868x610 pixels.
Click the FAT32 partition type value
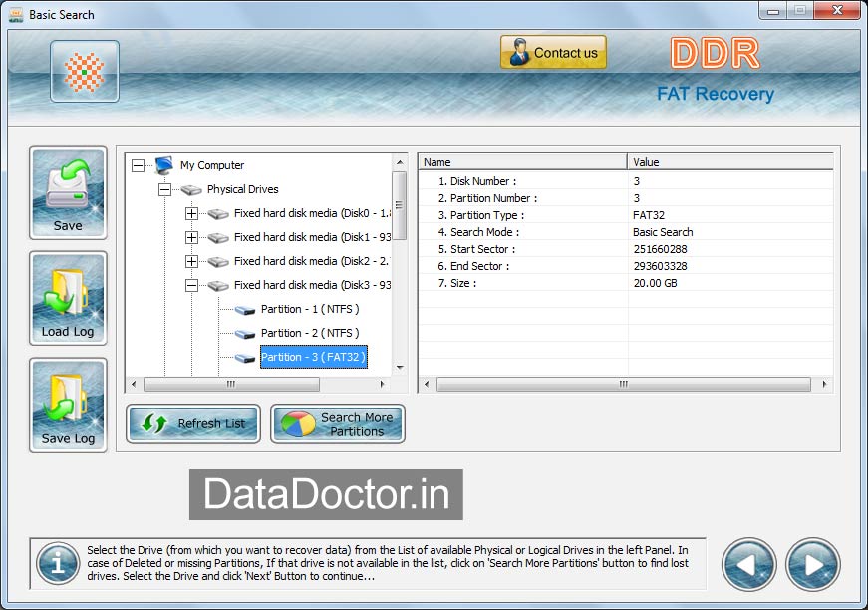coord(649,215)
